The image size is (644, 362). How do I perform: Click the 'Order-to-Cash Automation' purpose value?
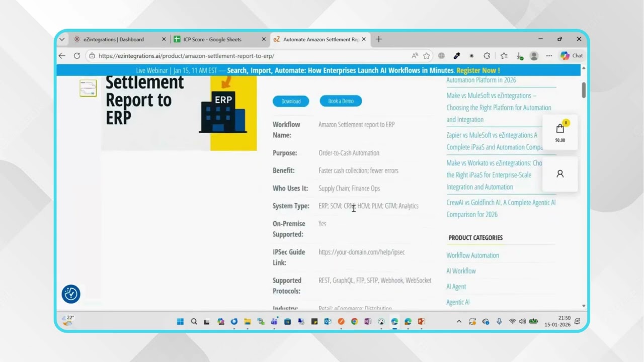tap(349, 153)
